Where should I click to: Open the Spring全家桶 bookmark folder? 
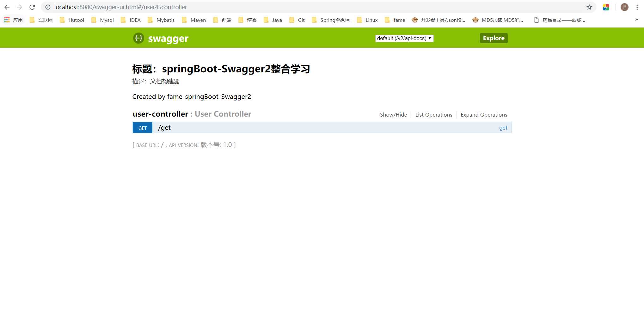point(331,20)
